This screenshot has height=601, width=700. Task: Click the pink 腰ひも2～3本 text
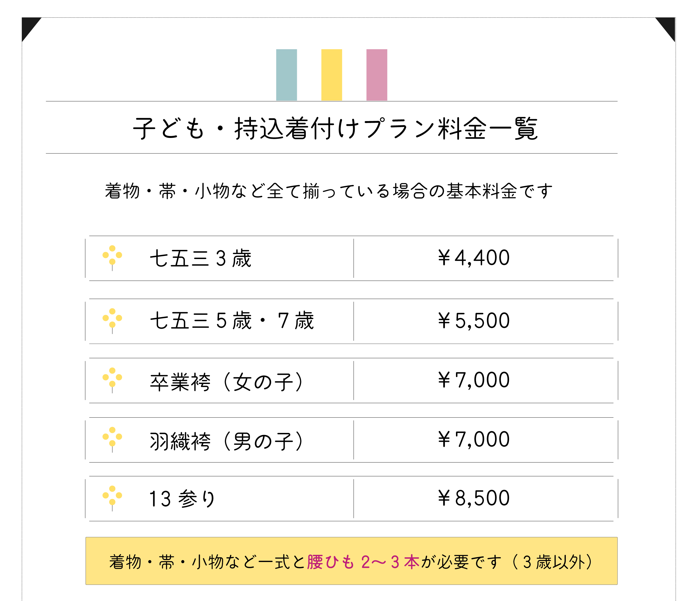363,562
